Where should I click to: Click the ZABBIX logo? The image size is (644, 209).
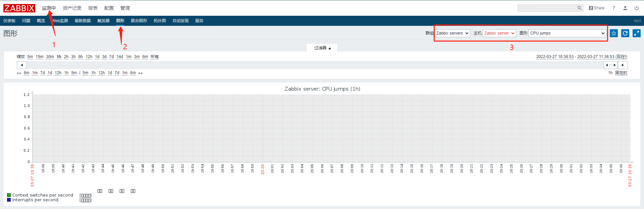pos(19,8)
